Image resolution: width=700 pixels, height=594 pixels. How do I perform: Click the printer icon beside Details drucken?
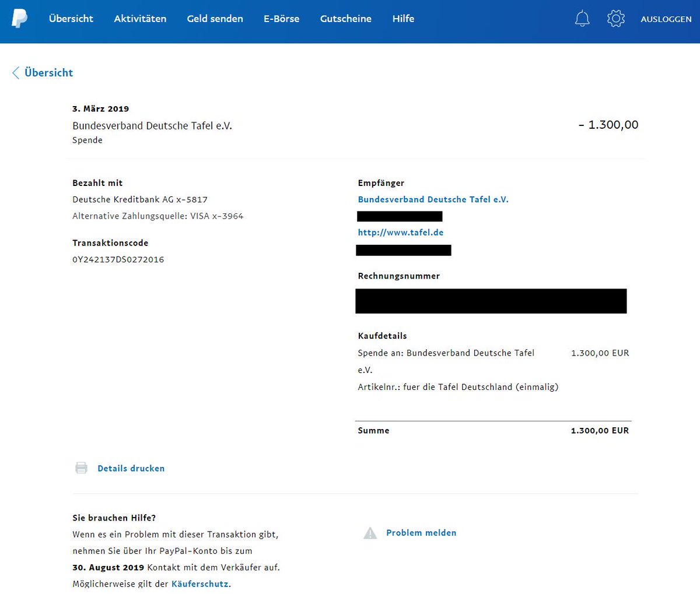[x=82, y=468]
